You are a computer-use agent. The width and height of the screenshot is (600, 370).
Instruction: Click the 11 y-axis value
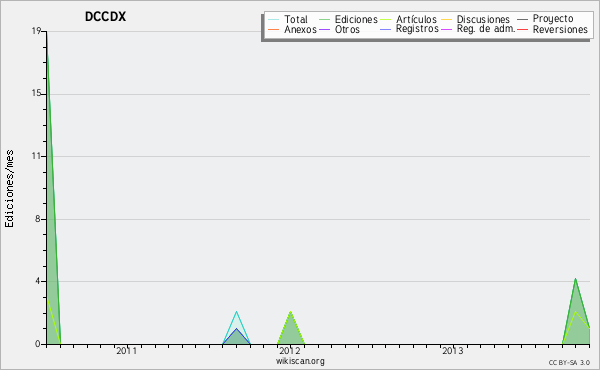pos(36,156)
